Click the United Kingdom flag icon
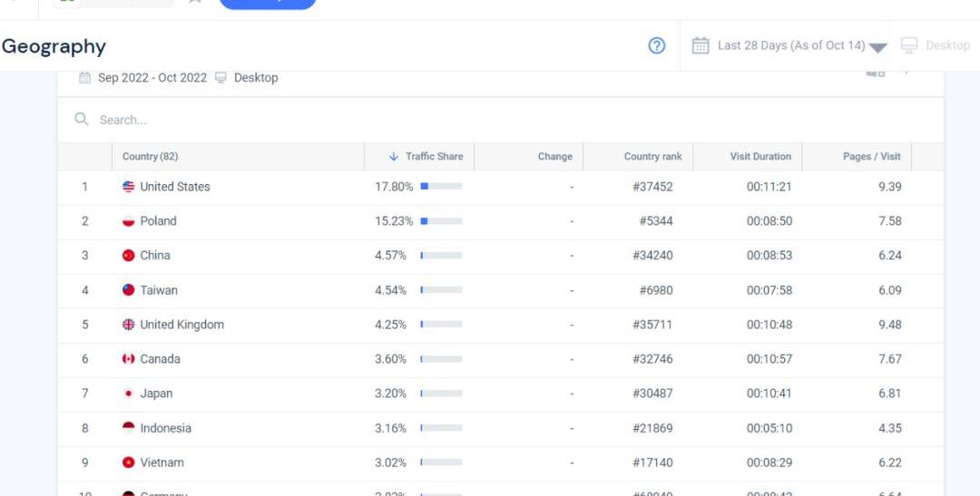The height and width of the screenshot is (496, 980). 129,325
